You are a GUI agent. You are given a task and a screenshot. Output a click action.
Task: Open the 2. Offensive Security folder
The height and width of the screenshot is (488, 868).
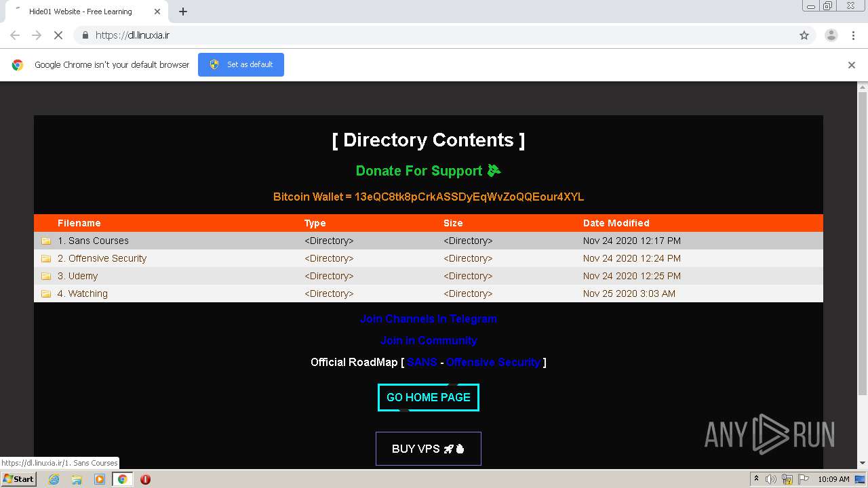tap(102, 258)
